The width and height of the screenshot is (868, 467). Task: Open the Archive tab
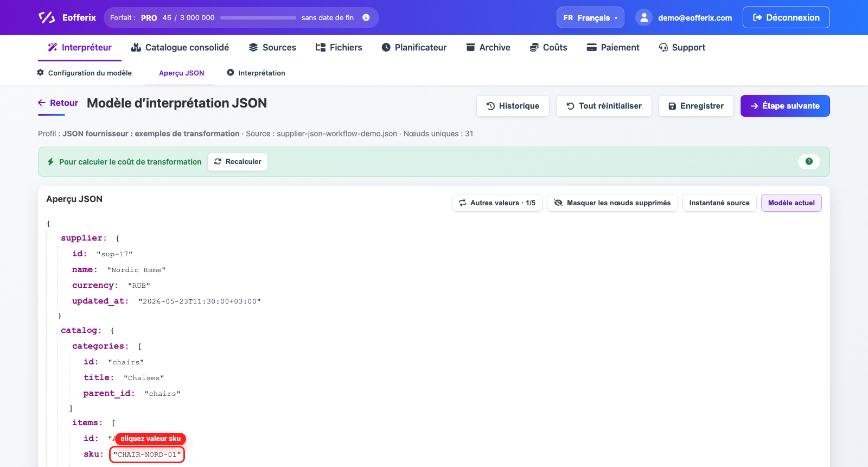[x=488, y=47]
